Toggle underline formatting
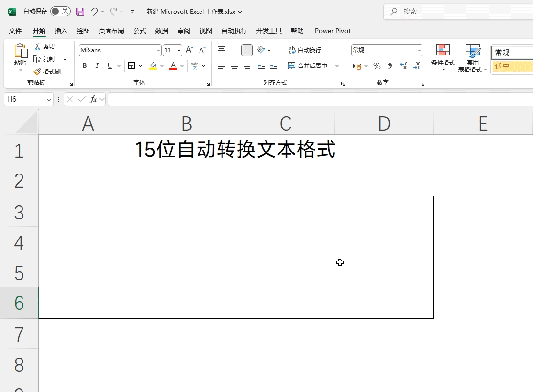Image resolution: width=533 pixels, height=392 pixels. [x=110, y=66]
